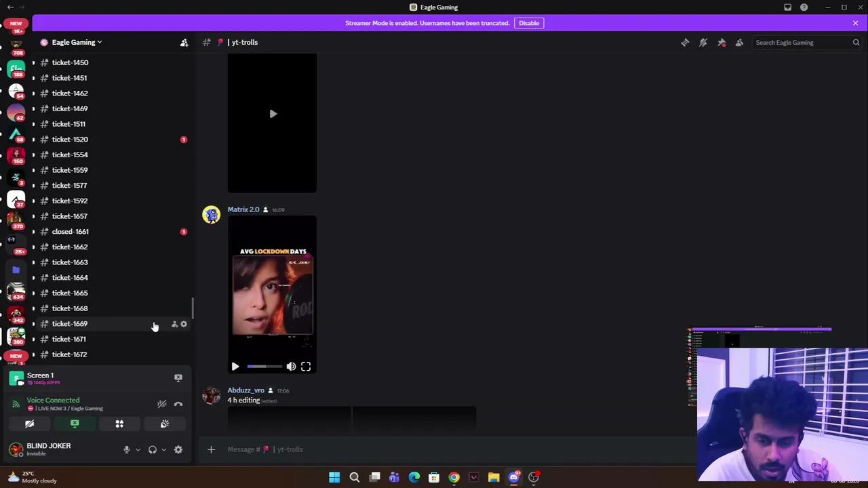Open the soundboard button
This screenshot has height=488, width=868.
[x=164, y=424]
